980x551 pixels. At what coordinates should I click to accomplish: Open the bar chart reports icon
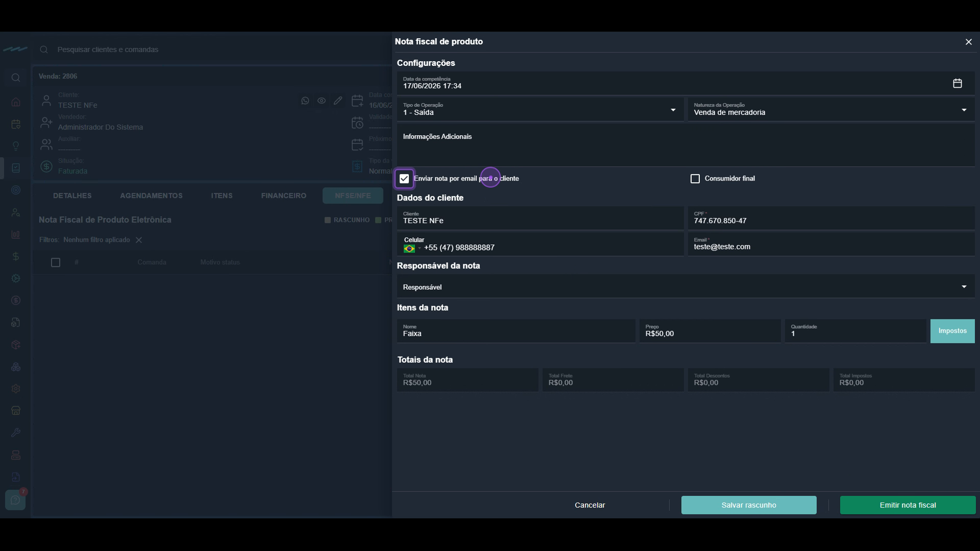(16, 234)
